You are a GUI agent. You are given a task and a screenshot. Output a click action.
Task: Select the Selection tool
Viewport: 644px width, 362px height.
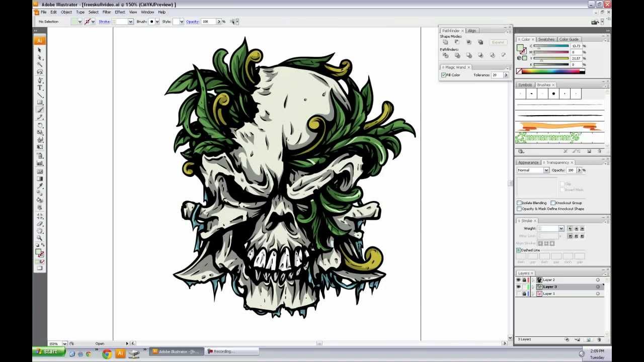[x=40, y=50]
